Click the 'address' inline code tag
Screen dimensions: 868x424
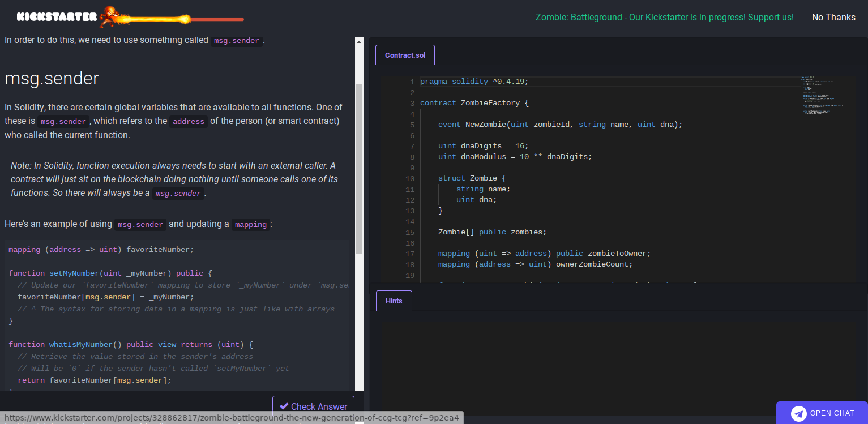coord(189,122)
